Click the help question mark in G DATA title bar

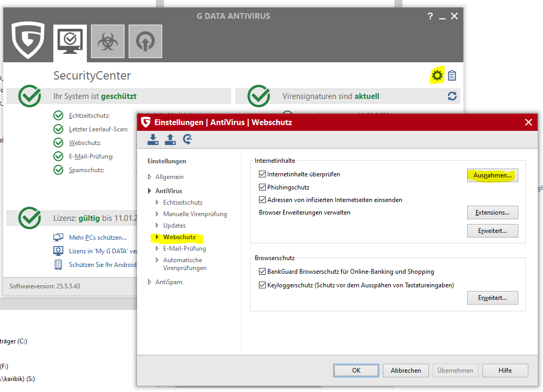pos(430,16)
